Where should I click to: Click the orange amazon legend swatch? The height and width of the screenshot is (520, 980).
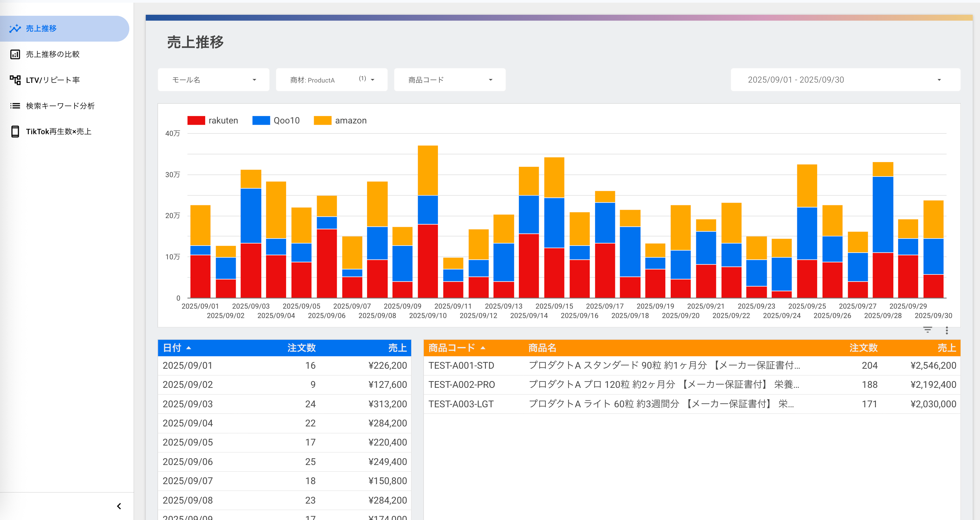click(322, 120)
